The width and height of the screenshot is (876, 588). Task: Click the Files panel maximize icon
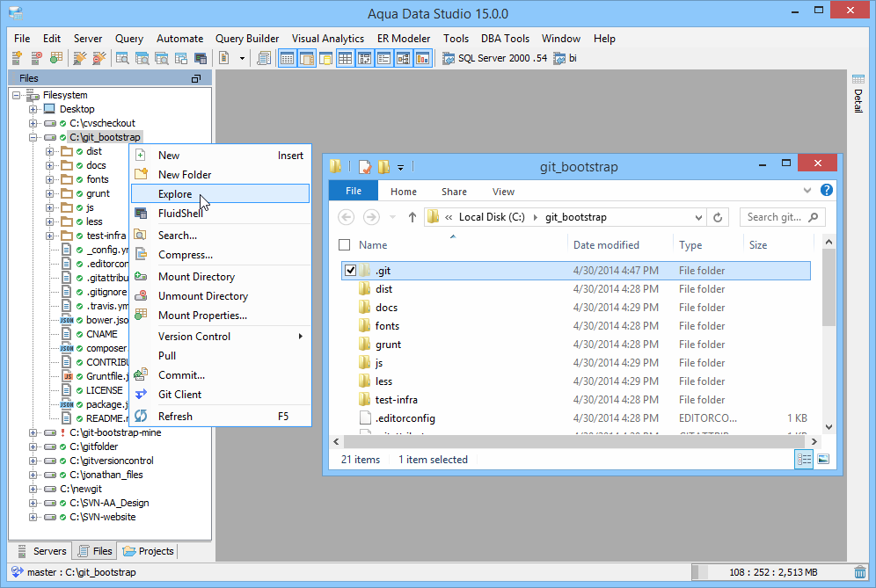coord(195,79)
